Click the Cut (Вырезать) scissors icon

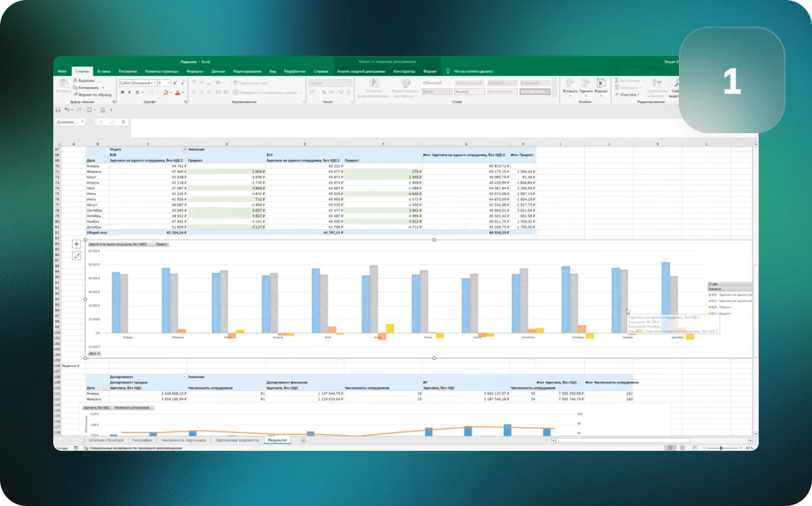(x=74, y=81)
